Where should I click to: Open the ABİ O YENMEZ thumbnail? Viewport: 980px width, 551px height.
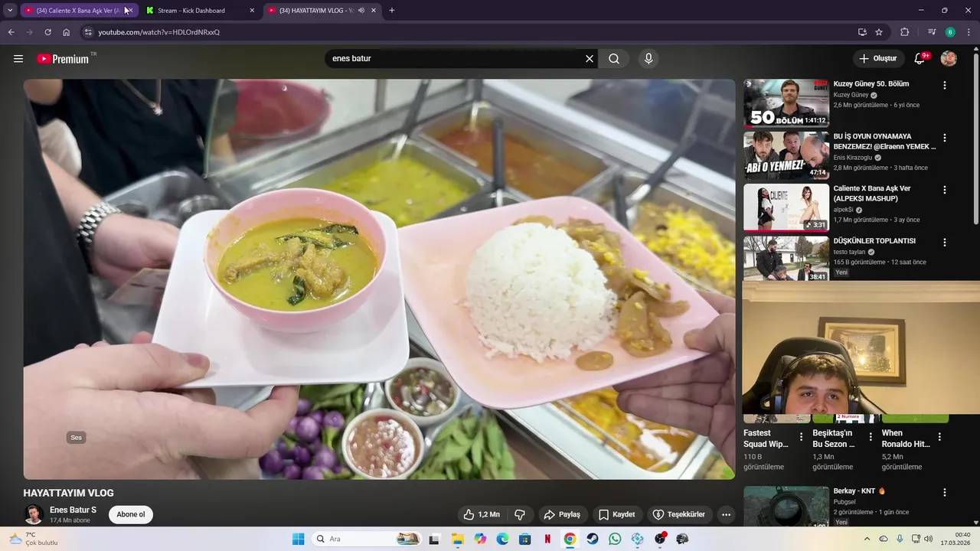pyautogui.click(x=786, y=155)
